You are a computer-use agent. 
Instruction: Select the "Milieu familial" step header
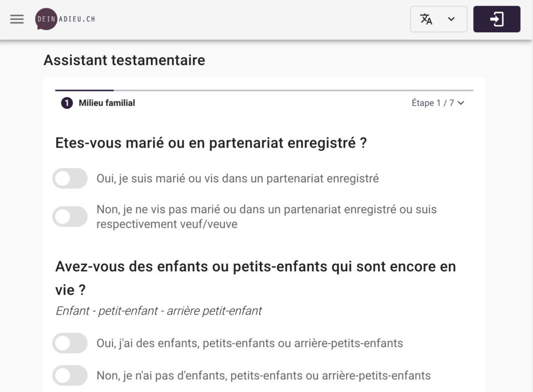106,103
